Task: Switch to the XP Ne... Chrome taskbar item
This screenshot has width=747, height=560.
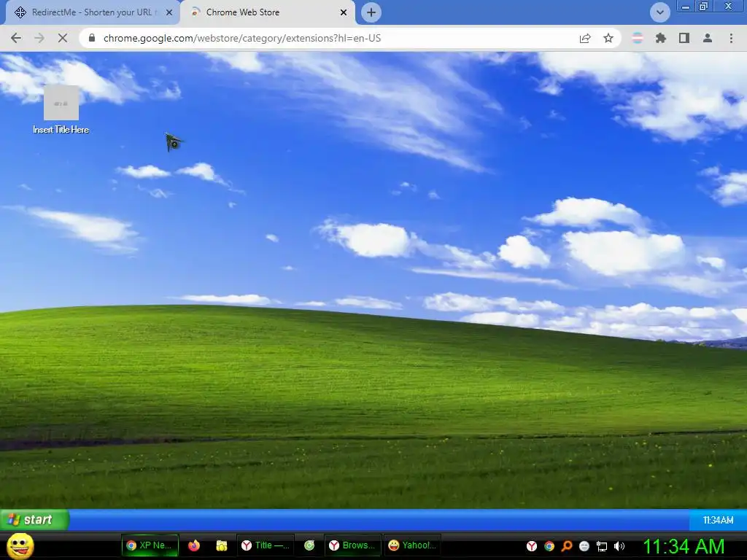Action: (x=150, y=545)
